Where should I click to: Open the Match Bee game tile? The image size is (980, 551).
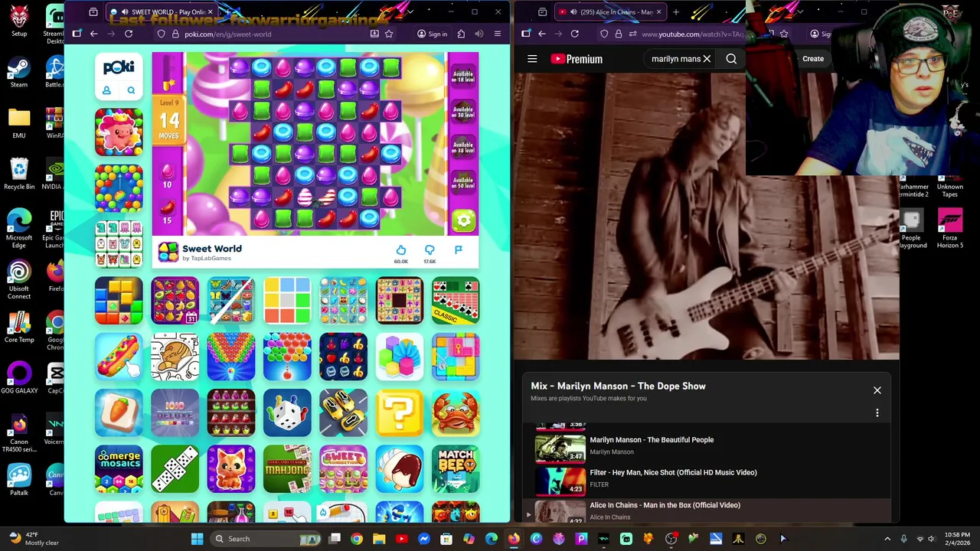456,469
